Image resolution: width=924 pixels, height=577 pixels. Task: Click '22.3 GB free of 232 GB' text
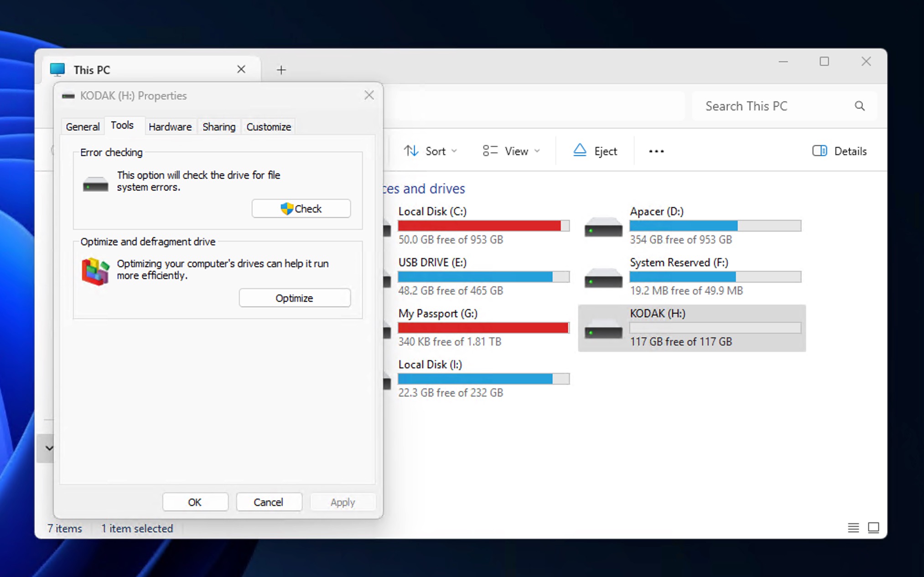tap(451, 393)
